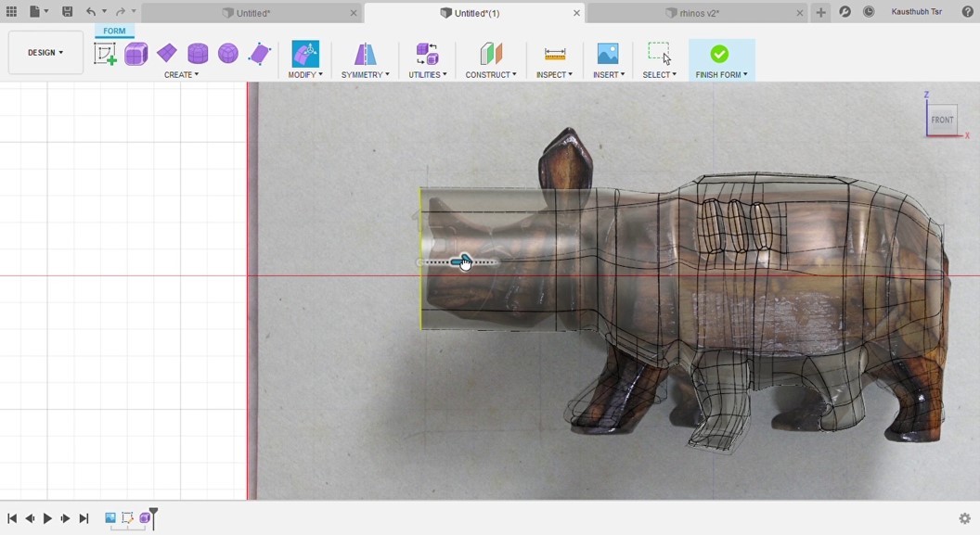
Task: Expand the MODIFY dropdown menu
Action: tap(305, 74)
